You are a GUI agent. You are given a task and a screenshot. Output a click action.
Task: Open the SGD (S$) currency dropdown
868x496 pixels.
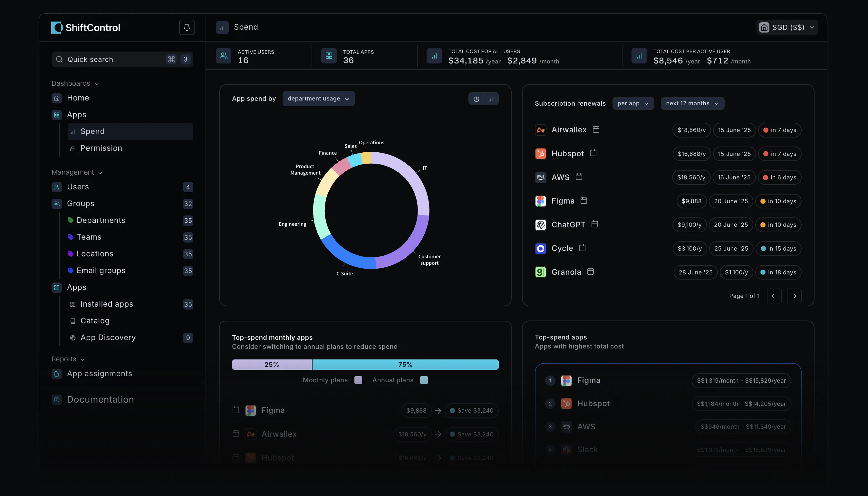pyautogui.click(x=787, y=27)
